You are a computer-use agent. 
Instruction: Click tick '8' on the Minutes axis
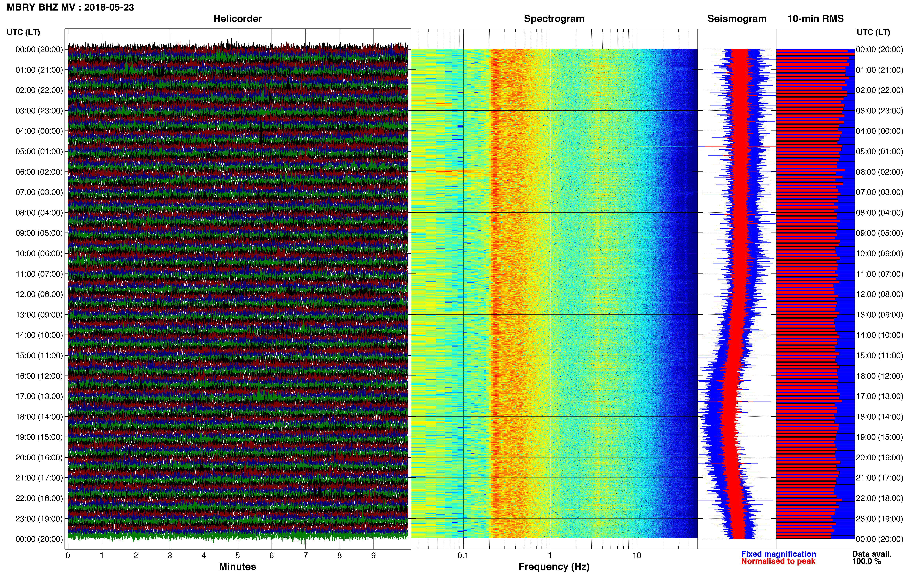340,556
